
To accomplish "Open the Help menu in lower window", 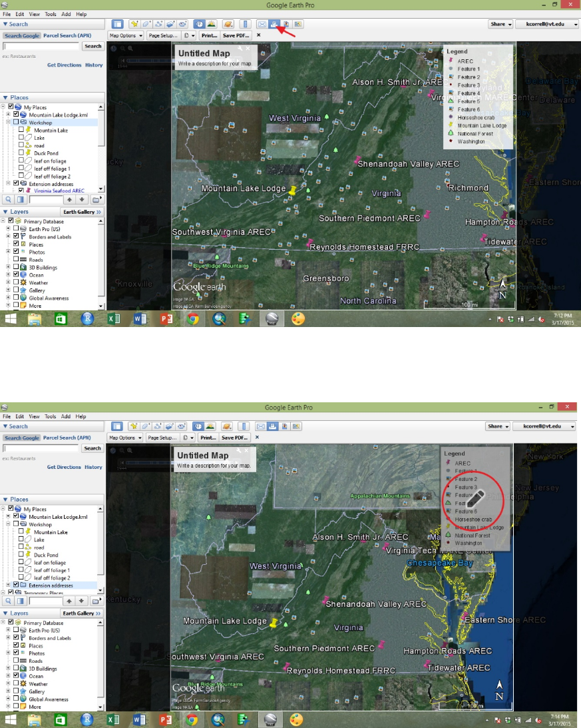I will pyautogui.click(x=81, y=416).
